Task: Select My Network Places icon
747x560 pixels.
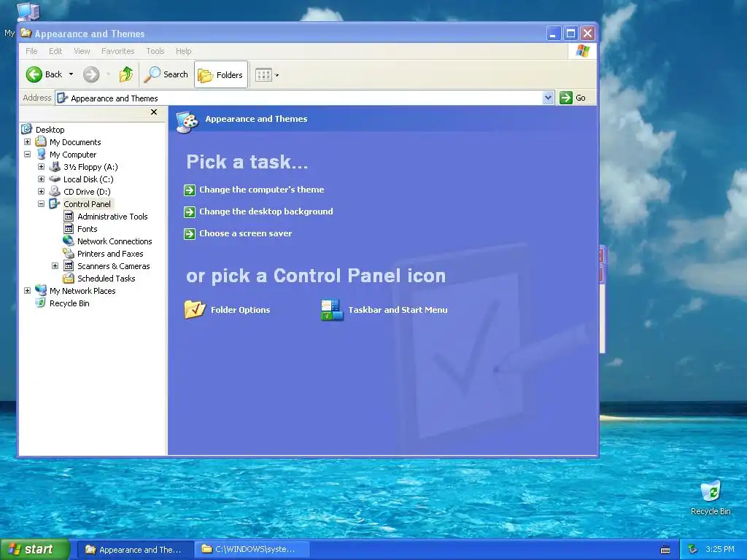Action: pos(42,290)
